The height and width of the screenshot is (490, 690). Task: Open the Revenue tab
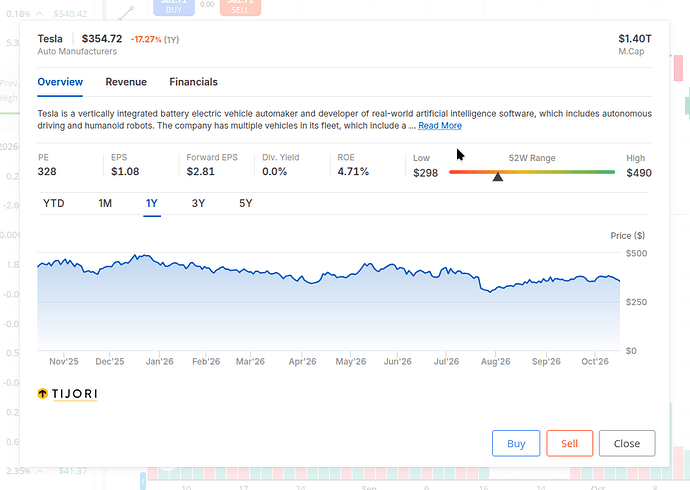[126, 82]
